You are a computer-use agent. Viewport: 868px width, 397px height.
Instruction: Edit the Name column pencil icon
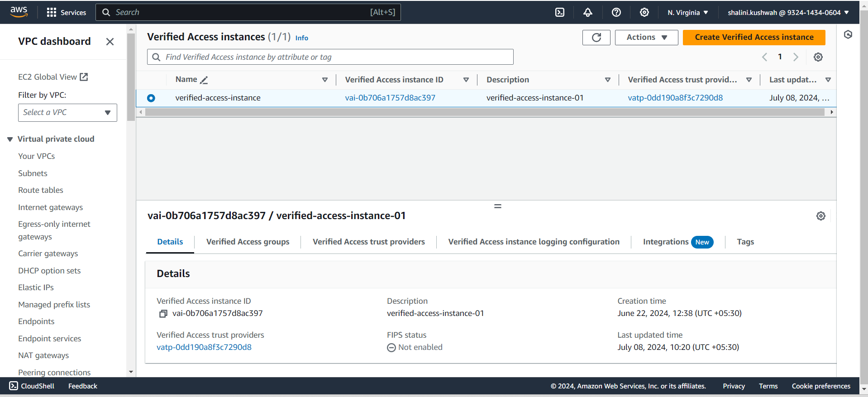[204, 80]
